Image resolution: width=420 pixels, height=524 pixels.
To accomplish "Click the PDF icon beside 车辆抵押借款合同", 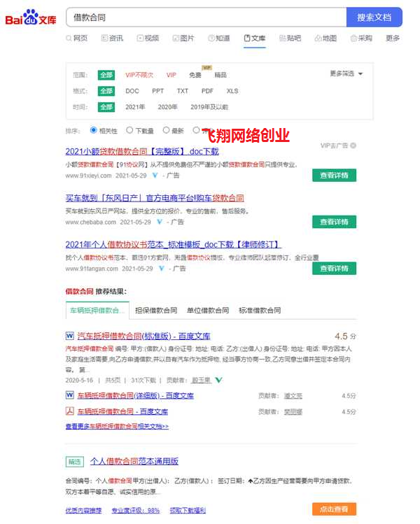I will 69,411.
